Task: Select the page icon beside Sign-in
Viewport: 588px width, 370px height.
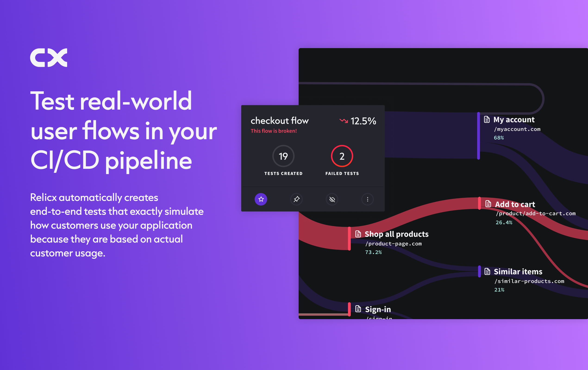Action: tap(358, 308)
